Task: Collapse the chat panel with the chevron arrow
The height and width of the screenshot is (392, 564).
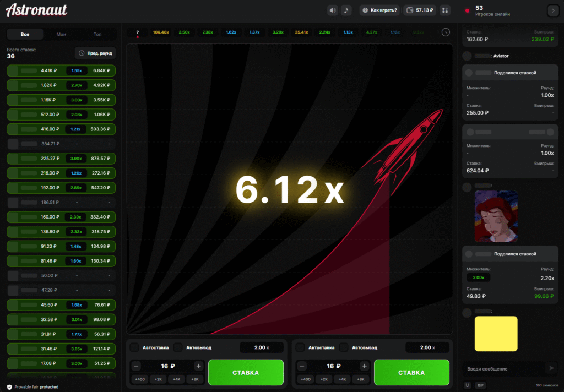Action: tap(552, 10)
